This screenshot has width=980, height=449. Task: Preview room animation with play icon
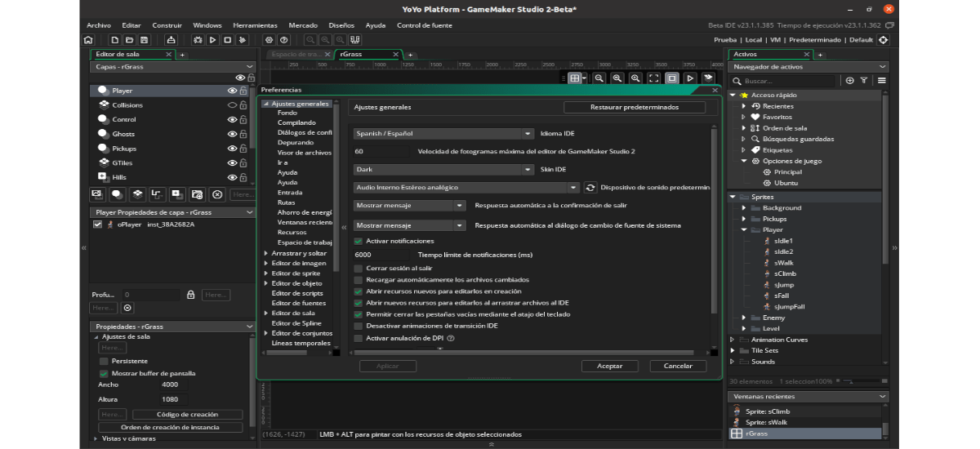pos(690,78)
